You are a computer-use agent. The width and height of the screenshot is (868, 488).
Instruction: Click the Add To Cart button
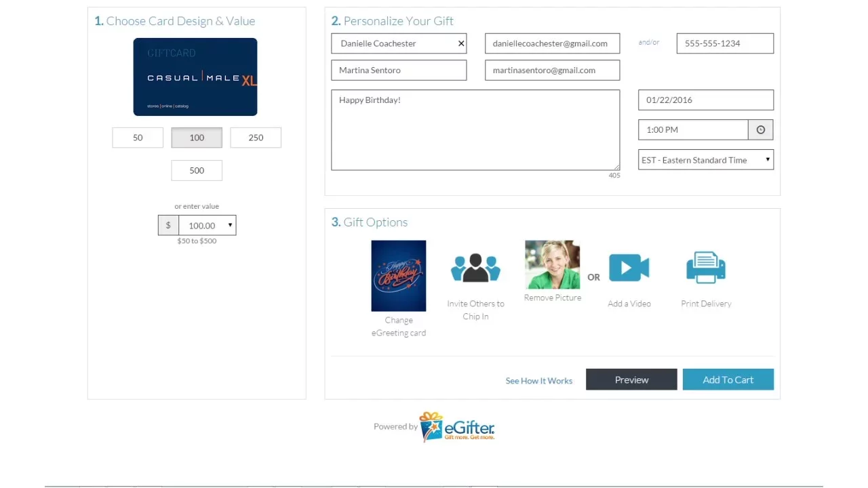coord(728,380)
